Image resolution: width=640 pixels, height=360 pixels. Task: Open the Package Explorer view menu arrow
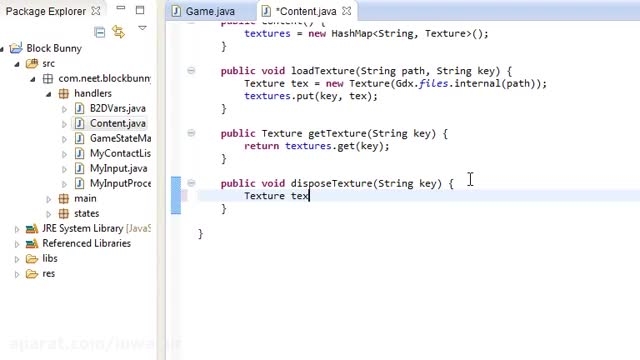142,28
